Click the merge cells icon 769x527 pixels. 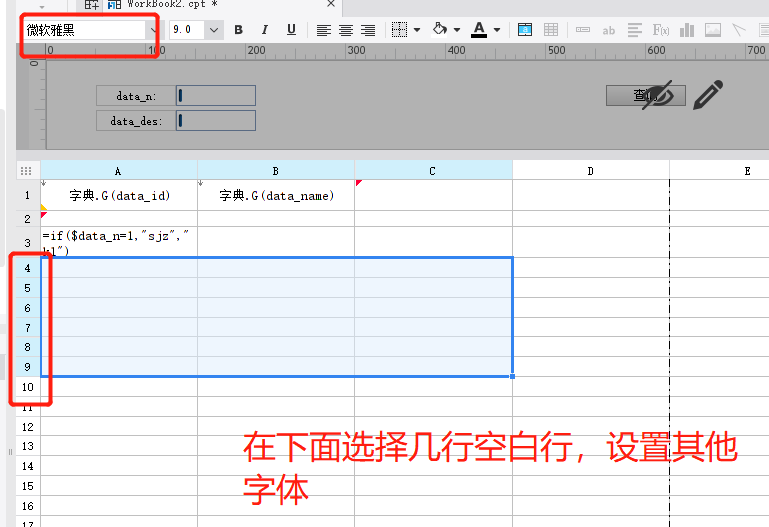click(x=525, y=30)
